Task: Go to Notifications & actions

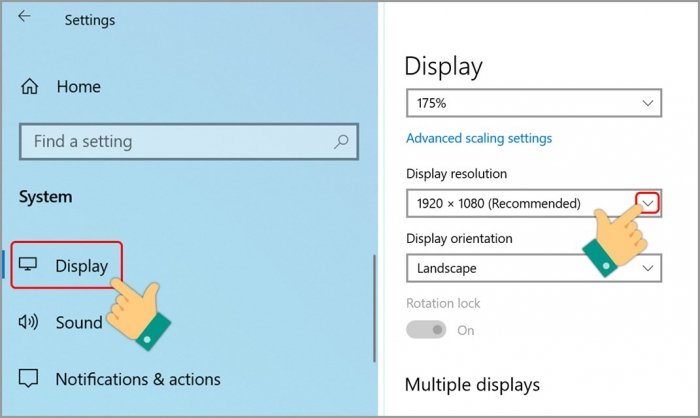Action: pyautogui.click(x=137, y=379)
